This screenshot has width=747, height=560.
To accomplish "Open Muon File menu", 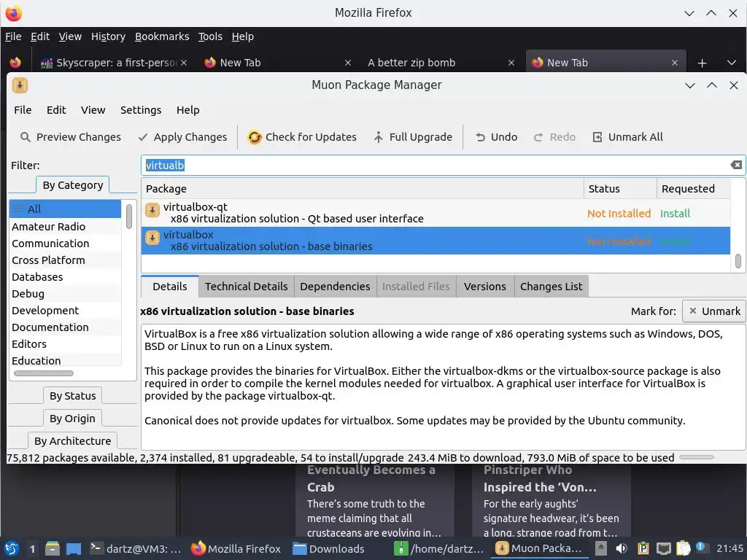I will click(23, 110).
